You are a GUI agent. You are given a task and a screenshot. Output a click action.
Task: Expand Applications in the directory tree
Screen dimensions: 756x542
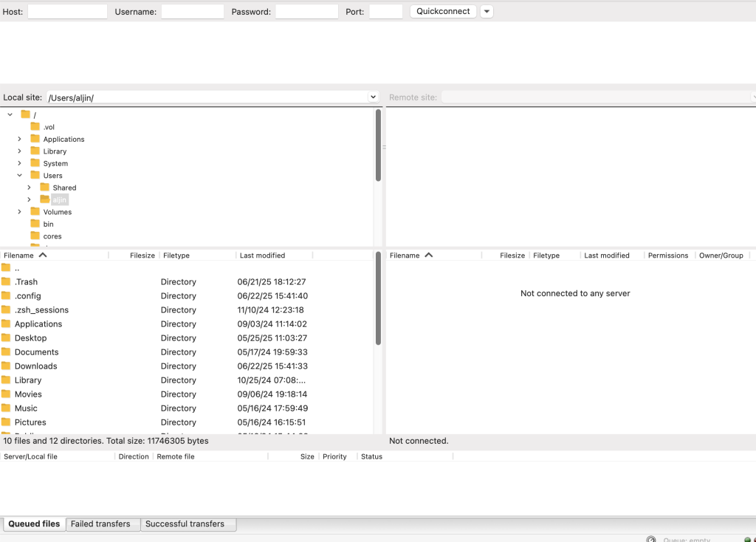tap(18, 139)
